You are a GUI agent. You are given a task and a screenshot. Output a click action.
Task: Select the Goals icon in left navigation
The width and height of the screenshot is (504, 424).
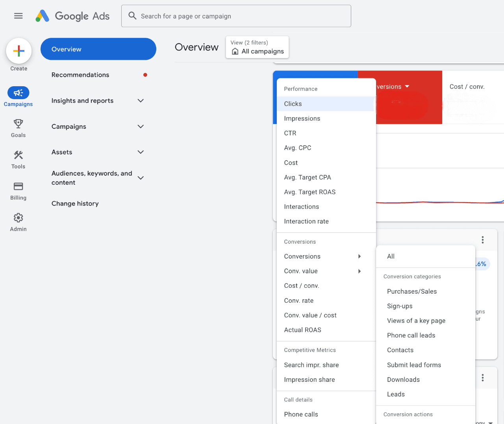18,124
